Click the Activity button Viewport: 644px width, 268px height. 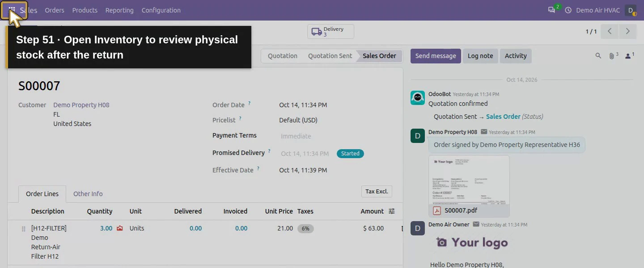pos(516,56)
